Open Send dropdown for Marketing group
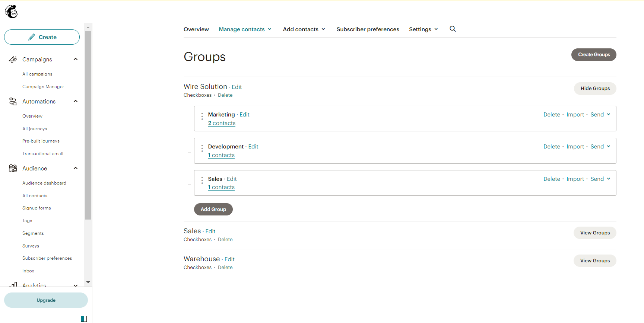This screenshot has height=323, width=644. coord(600,115)
